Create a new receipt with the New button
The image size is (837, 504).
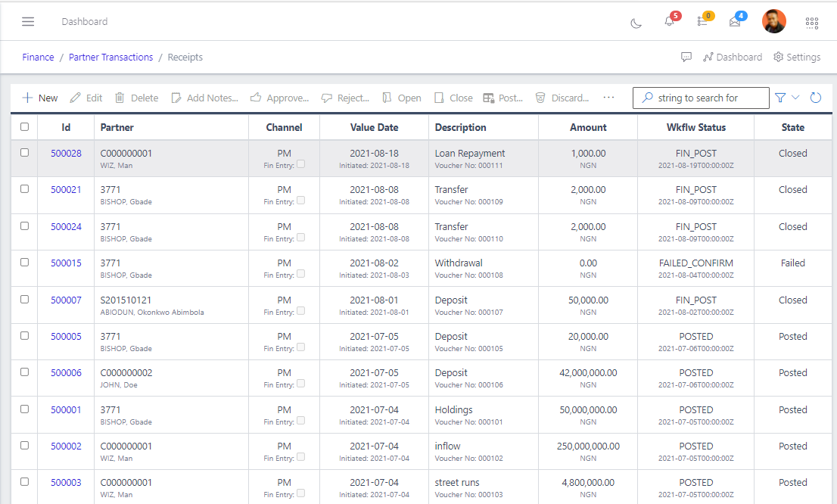tap(39, 98)
